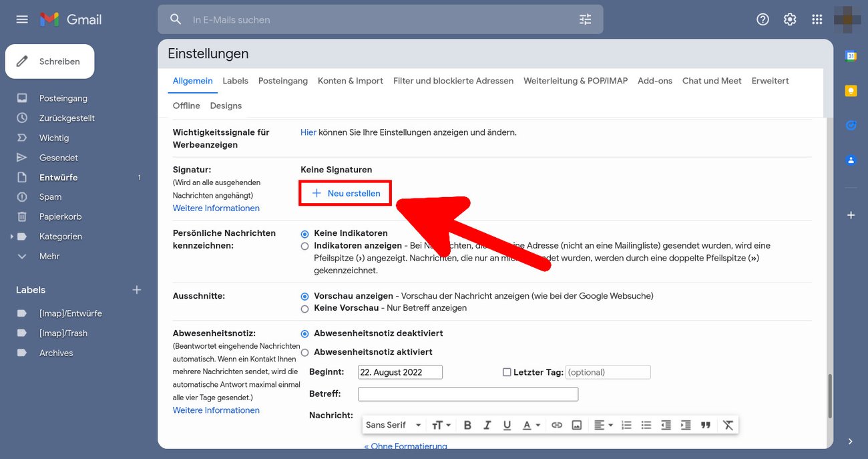Apply italic formatting to the message text

click(x=487, y=424)
